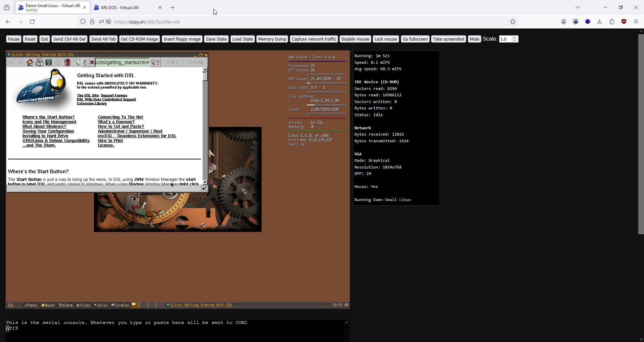644x342 pixels.
Task: Open myDSL Seamless Extensions link
Action: point(137,136)
